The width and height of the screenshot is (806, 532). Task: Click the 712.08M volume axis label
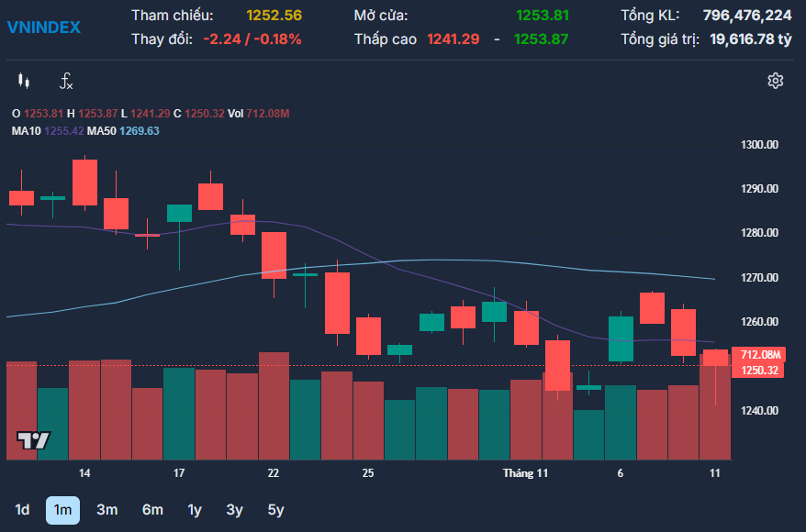[x=758, y=354]
